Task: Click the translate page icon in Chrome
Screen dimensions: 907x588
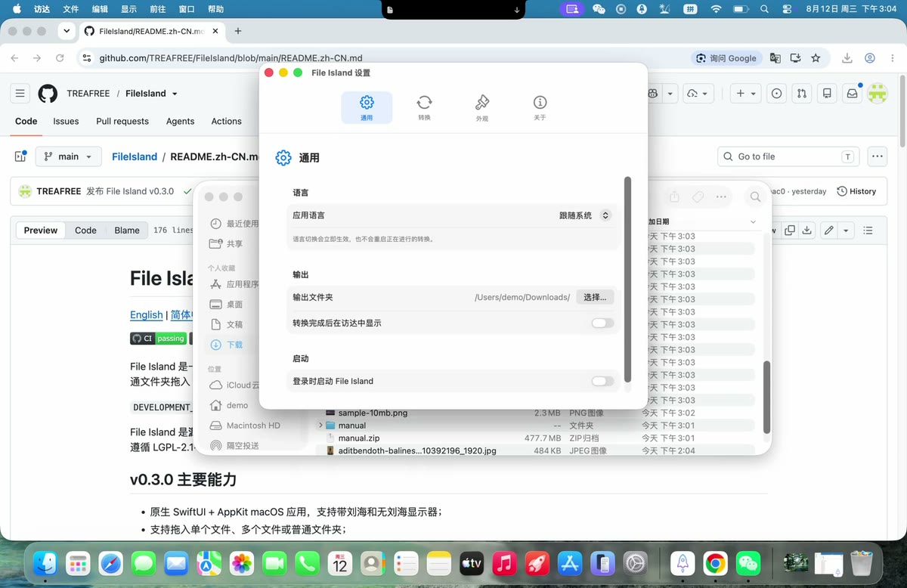Action: (x=775, y=58)
